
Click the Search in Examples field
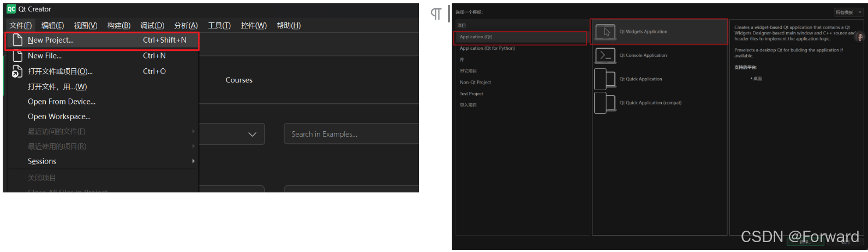[351, 134]
